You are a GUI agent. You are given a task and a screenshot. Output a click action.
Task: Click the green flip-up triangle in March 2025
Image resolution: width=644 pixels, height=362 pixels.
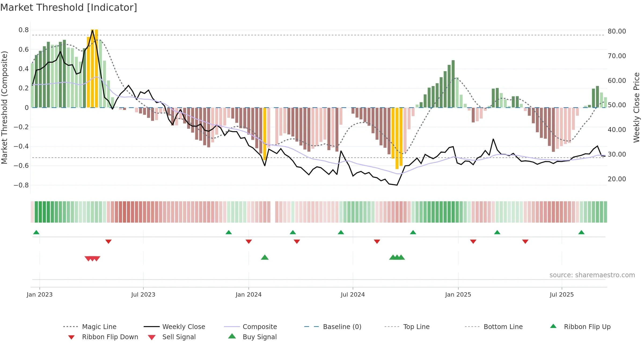pyautogui.click(x=497, y=232)
